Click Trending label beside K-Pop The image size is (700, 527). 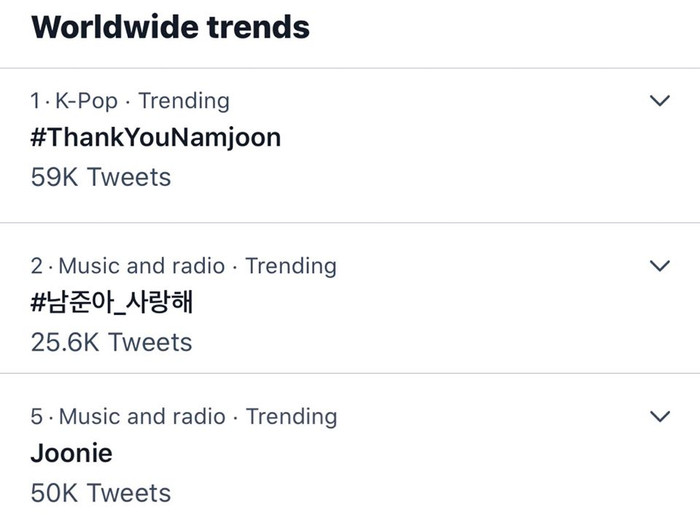[184, 101]
